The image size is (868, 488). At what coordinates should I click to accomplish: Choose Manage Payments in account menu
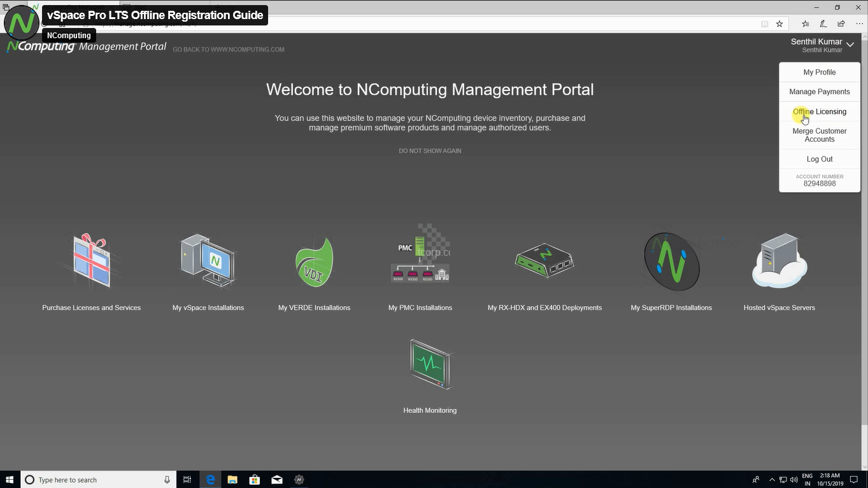point(819,92)
